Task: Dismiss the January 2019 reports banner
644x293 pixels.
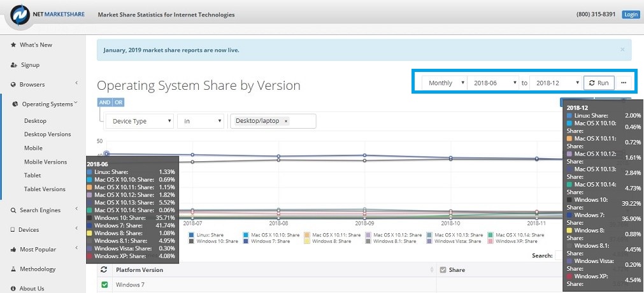Action: click(622, 49)
